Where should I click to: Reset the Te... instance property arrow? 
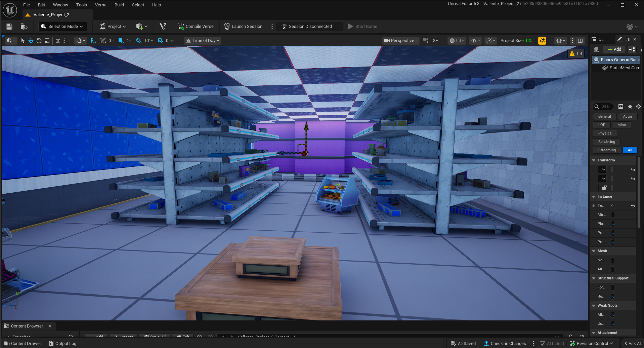(x=633, y=206)
